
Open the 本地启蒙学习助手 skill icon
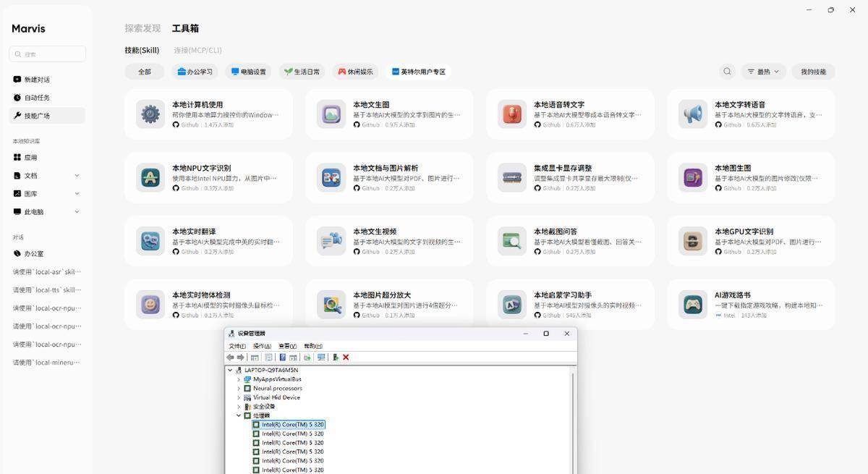(512, 305)
